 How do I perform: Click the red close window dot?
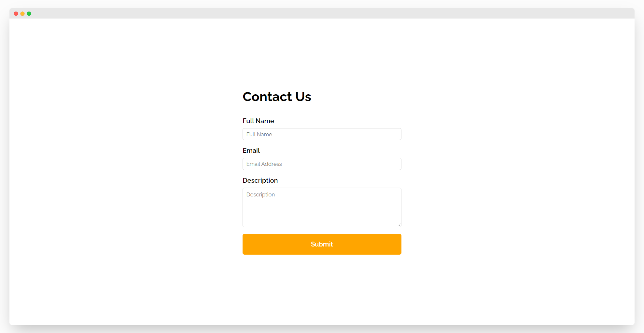[x=16, y=14]
